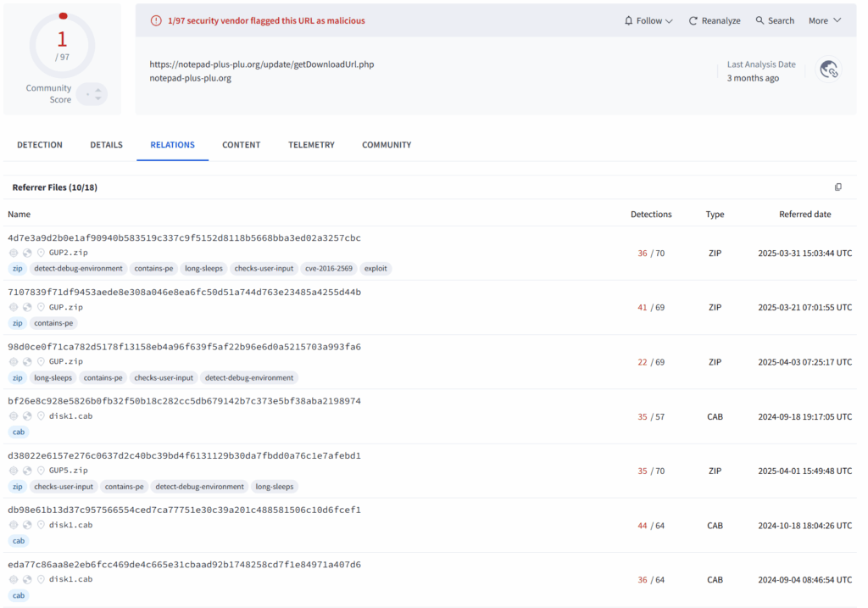This screenshot has height=608, width=868.
Task: Click the zip tag in the GUP2.zip row
Action: [x=18, y=269]
